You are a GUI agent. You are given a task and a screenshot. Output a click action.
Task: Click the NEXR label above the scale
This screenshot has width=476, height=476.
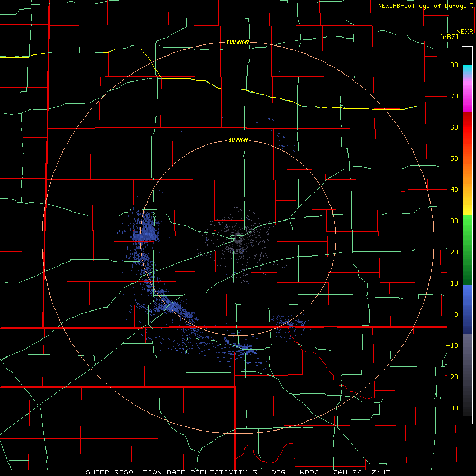coord(464,32)
